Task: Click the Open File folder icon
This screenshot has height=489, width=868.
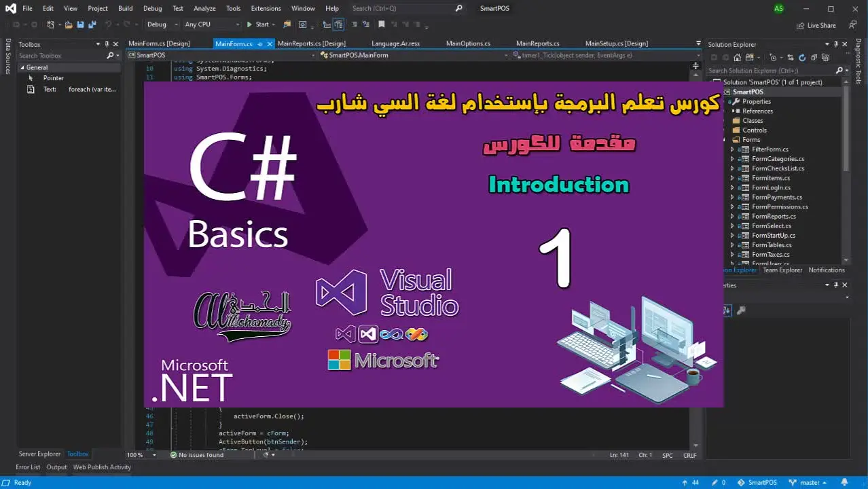Action: tap(69, 24)
